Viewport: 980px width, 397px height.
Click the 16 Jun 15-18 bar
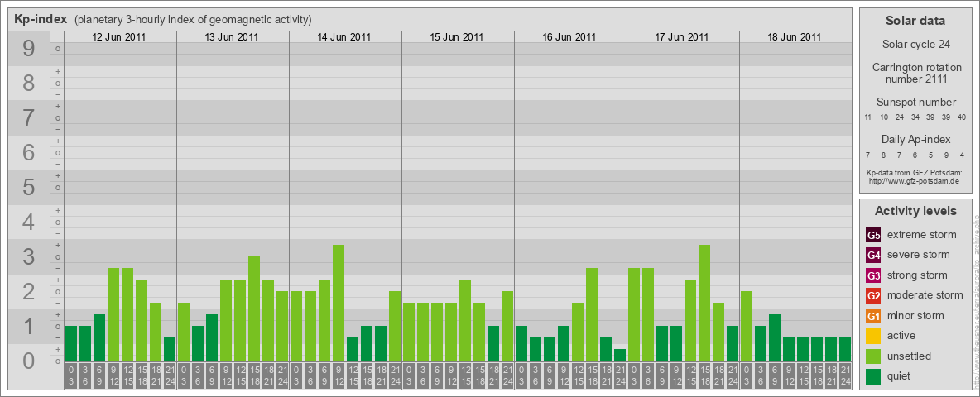591,314
